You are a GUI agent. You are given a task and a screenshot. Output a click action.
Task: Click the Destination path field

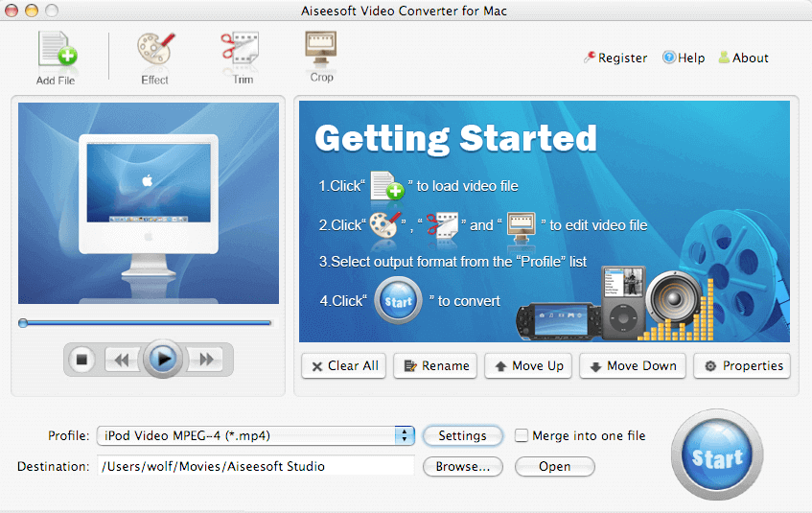256,466
